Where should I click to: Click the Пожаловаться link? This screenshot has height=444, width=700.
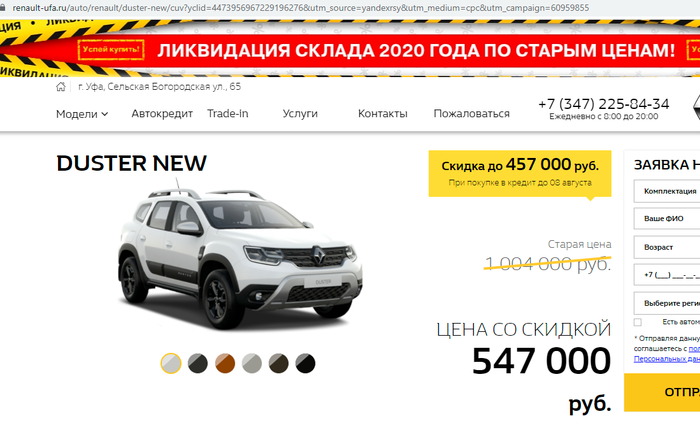[471, 114]
